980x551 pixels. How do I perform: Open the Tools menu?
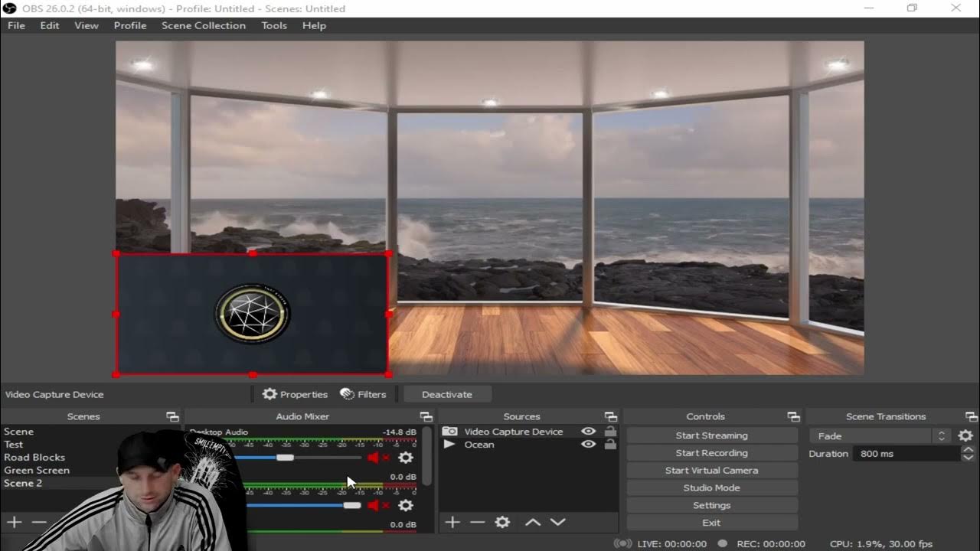click(x=274, y=25)
